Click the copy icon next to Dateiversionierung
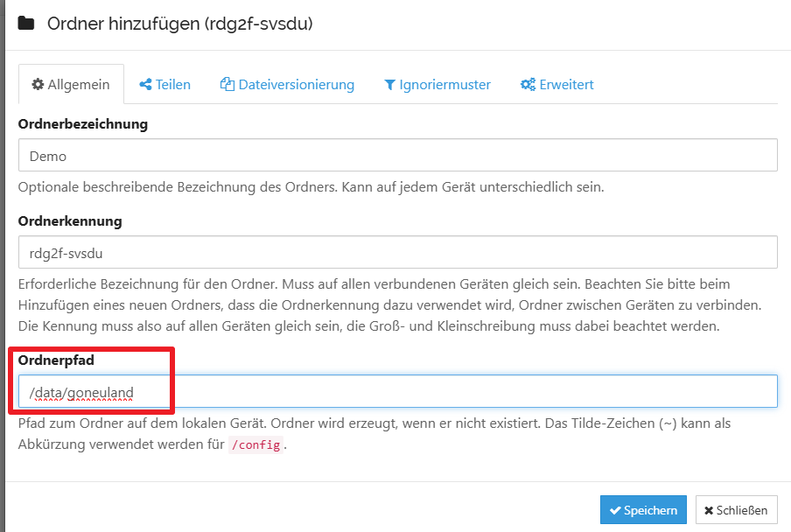791x532 pixels. click(227, 85)
